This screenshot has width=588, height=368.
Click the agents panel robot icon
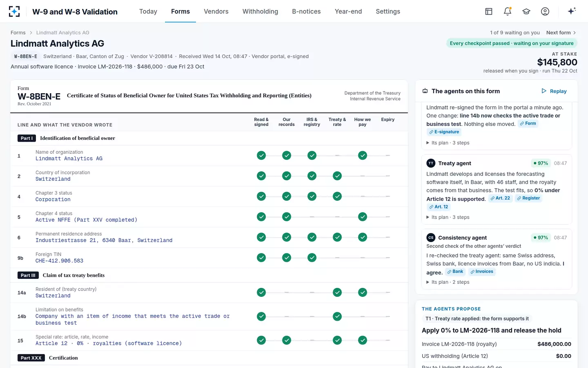pos(425,91)
